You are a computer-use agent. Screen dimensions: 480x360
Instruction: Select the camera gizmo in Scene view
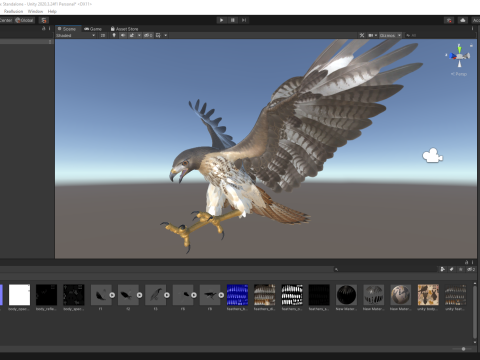click(432, 156)
